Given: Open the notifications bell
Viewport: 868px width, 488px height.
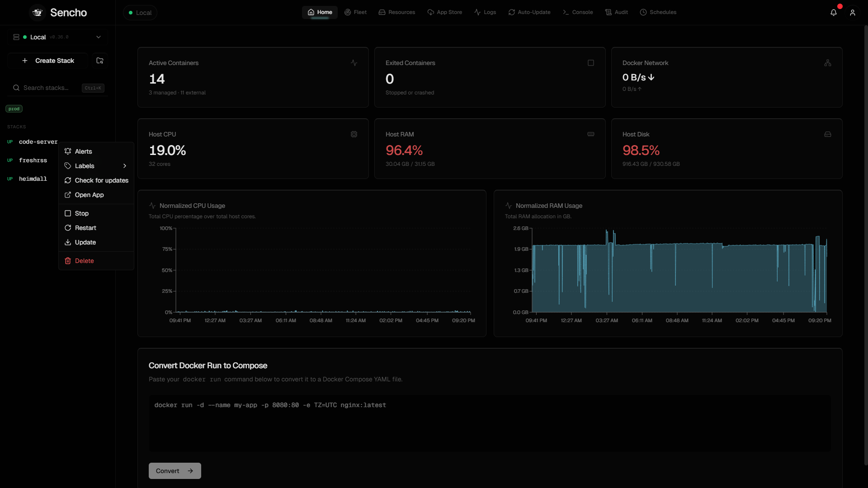Looking at the screenshot, I should pyautogui.click(x=834, y=13).
